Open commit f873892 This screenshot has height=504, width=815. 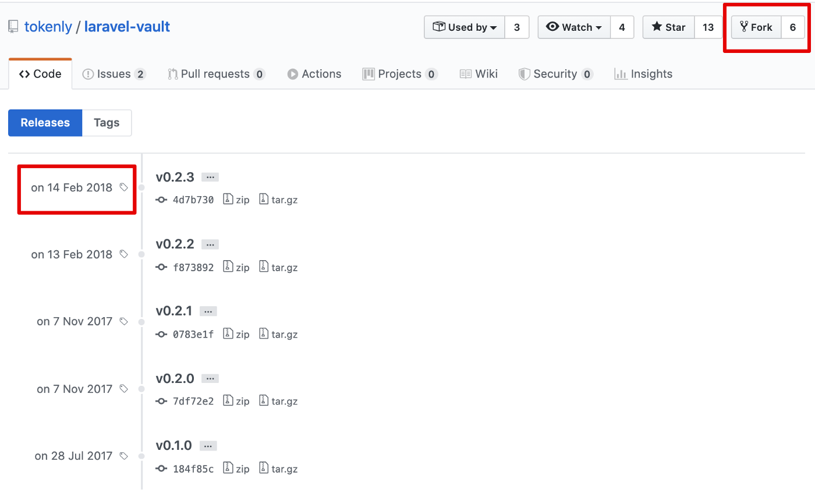tap(193, 267)
